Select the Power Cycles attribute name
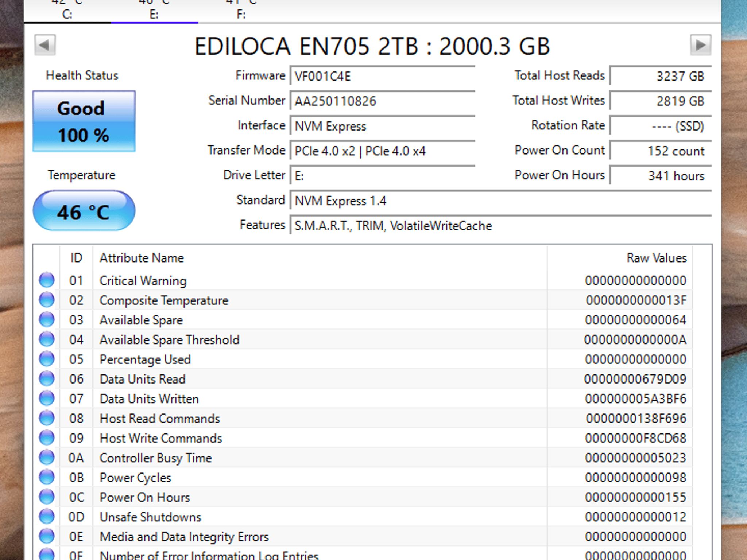 click(135, 478)
